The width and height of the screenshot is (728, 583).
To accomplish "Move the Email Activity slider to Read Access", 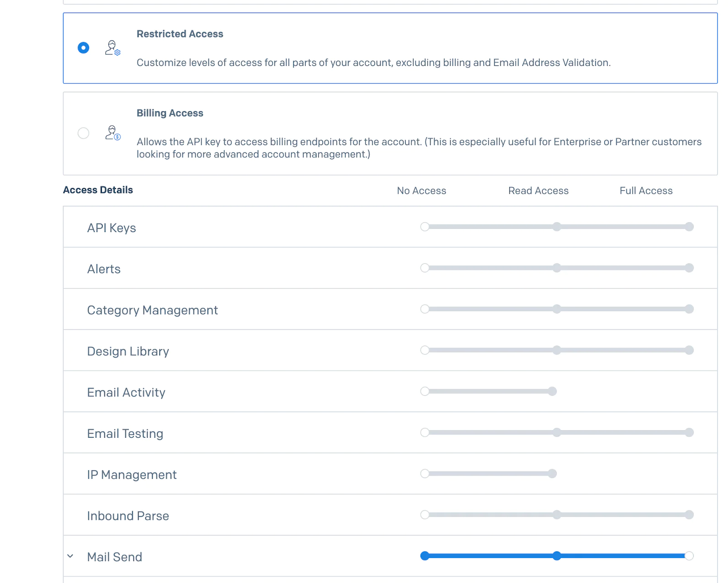I will [552, 391].
